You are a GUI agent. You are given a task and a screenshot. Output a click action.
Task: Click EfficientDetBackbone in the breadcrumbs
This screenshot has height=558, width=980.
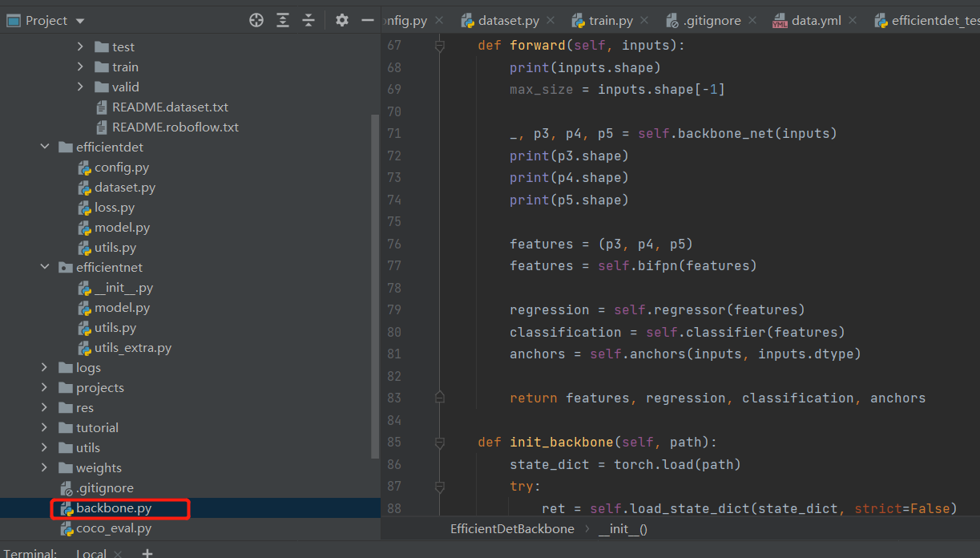512,529
